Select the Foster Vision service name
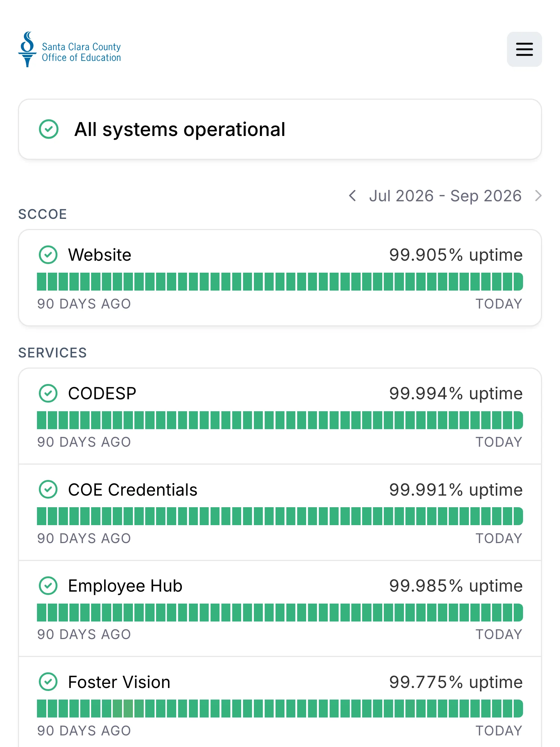560x747 pixels. [x=119, y=682]
